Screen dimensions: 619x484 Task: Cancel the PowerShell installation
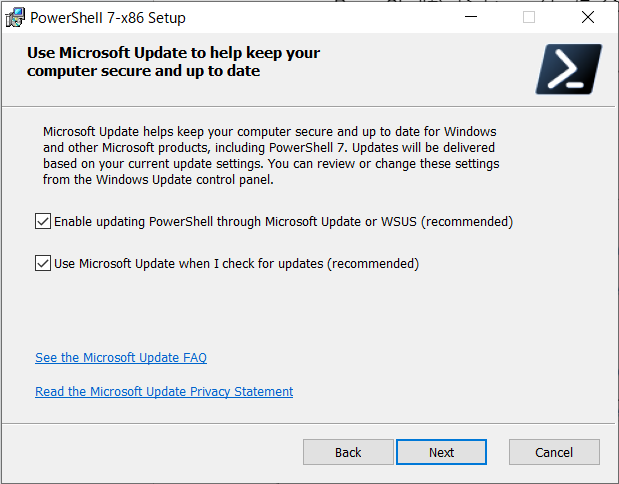tap(554, 452)
